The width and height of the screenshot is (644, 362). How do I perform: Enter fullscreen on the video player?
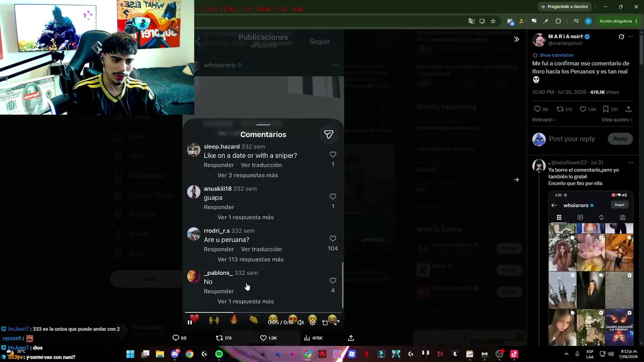coord(337,322)
